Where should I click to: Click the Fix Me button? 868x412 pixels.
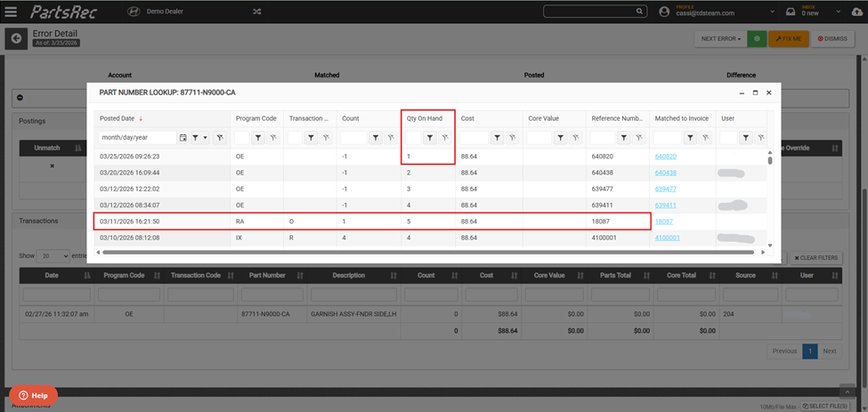pos(789,39)
